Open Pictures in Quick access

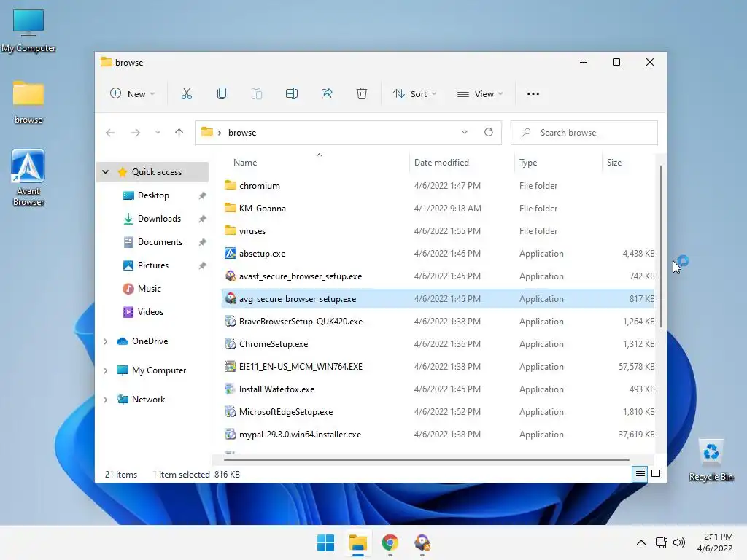click(x=153, y=265)
